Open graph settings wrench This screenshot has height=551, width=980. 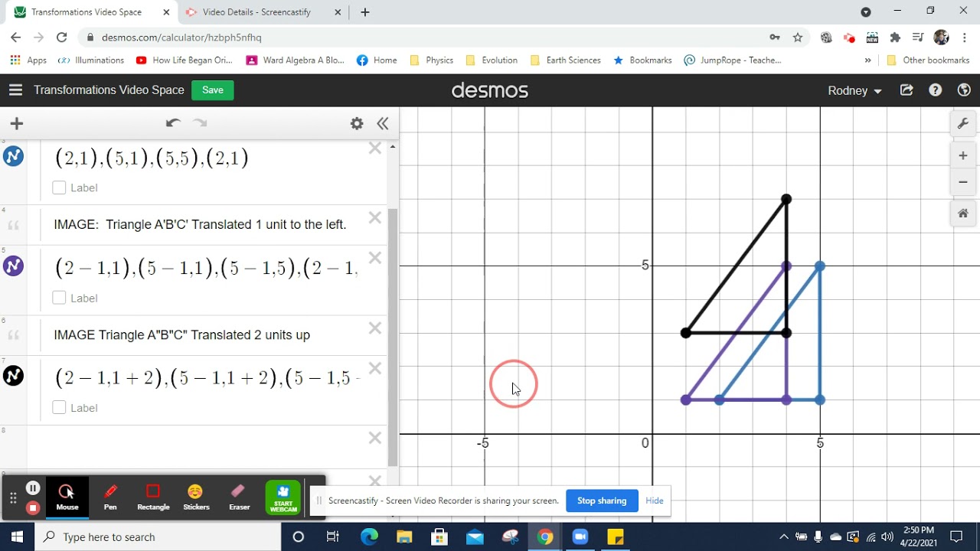[963, 123]
